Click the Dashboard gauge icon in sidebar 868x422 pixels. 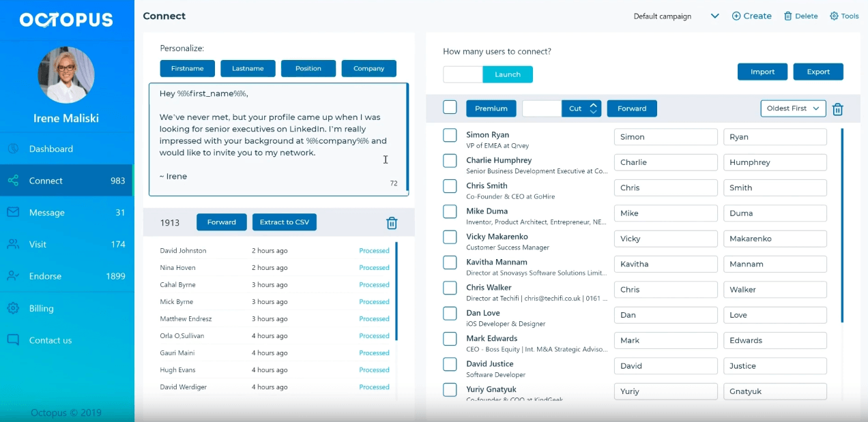tap(13, 149)
